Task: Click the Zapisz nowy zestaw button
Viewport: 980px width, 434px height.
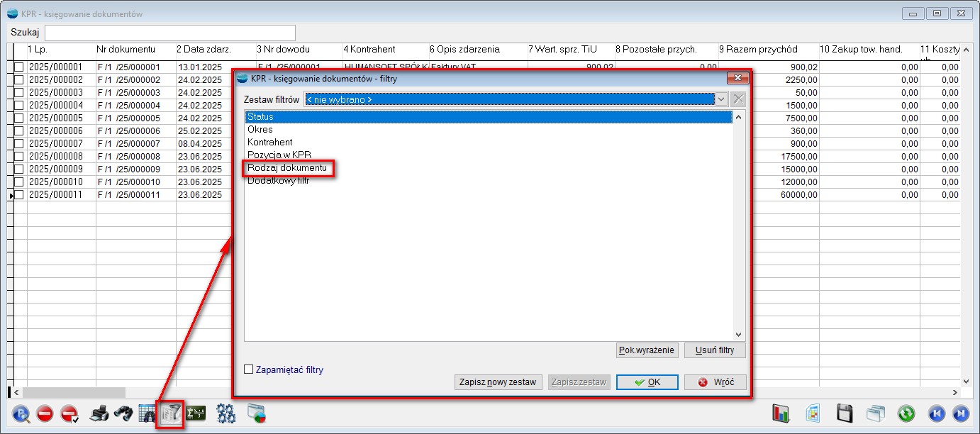Action: (498, 382)
